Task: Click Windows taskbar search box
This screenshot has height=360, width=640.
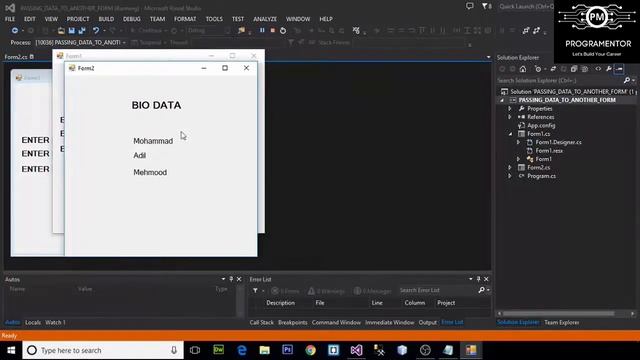Action: (103, 350)
